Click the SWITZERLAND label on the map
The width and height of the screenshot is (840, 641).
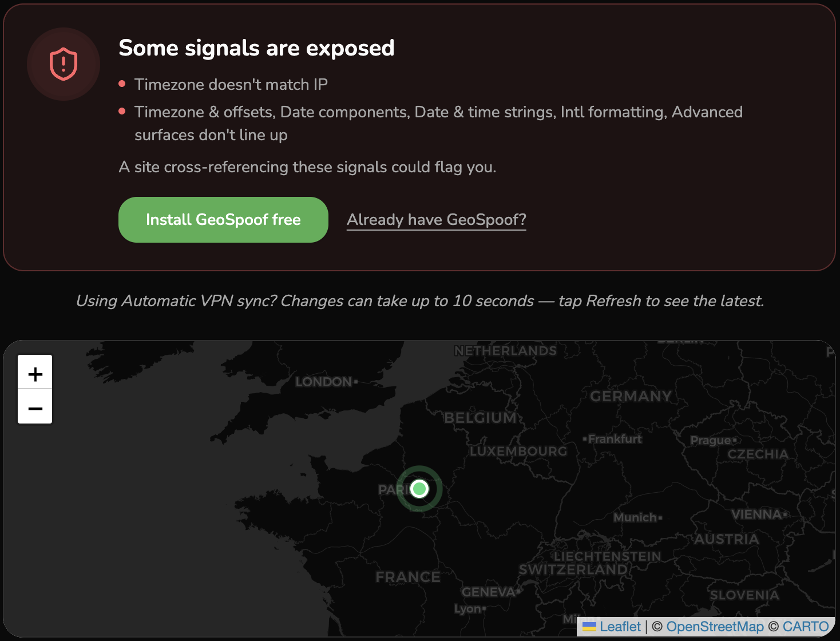click(x=573, y=569)
